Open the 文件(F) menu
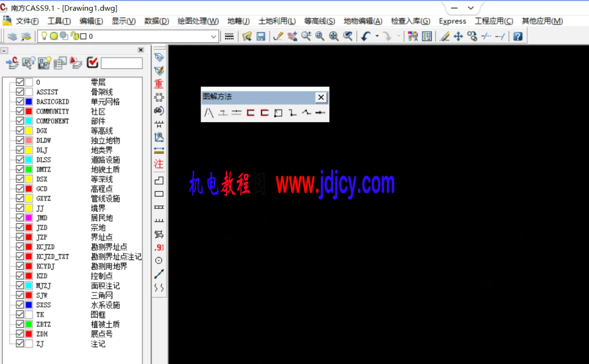The height and width of the screenshot is (364, 589). 27,21
